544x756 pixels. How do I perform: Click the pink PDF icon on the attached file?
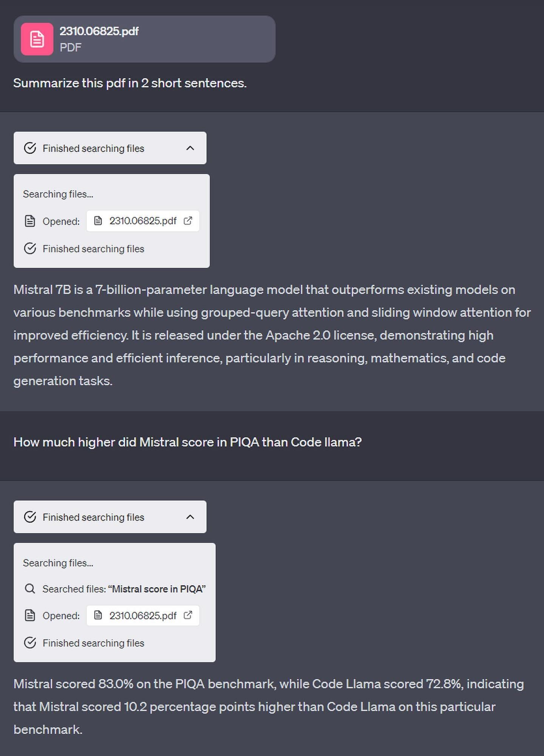tap(36, 38)
